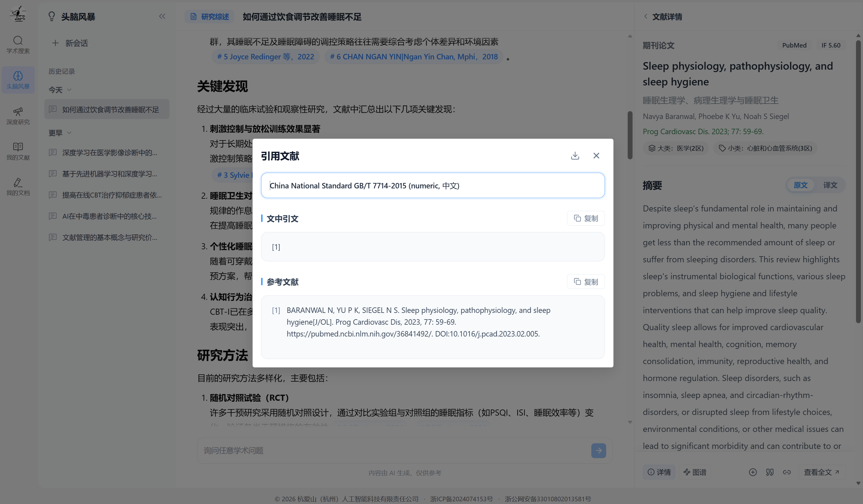Open 学术搜索 from the left sidebar
Screen dimensions: 863x504
18,45
